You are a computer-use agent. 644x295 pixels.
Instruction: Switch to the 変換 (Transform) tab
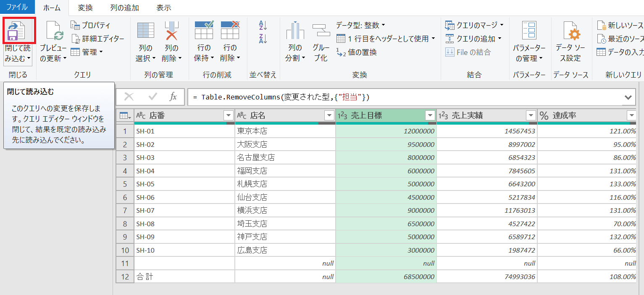(x=85, y=8)
